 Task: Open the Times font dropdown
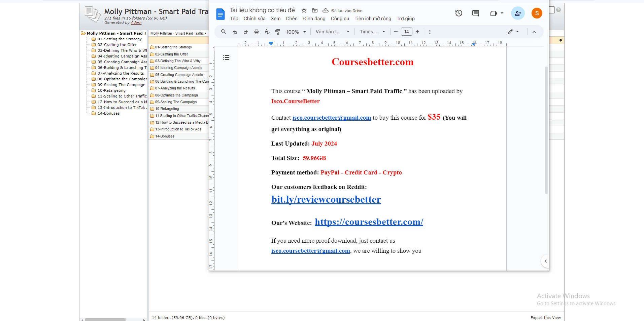click(x=372, y=32)
